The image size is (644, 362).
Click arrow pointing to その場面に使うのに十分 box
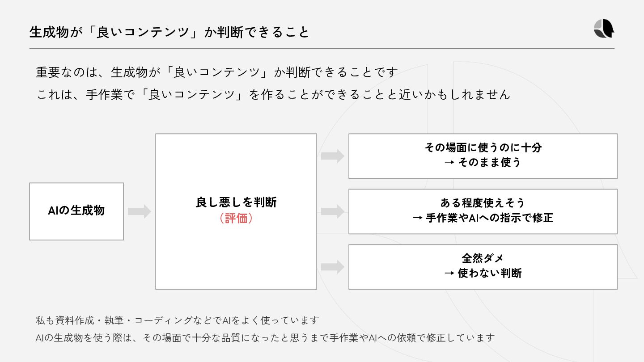(x=333, y=156)
